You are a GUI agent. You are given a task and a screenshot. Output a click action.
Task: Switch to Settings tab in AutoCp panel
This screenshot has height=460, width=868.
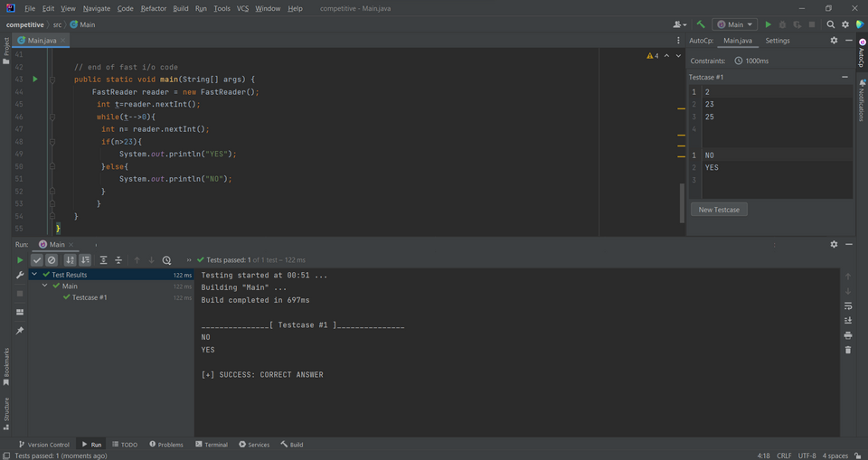pos(777,41)
